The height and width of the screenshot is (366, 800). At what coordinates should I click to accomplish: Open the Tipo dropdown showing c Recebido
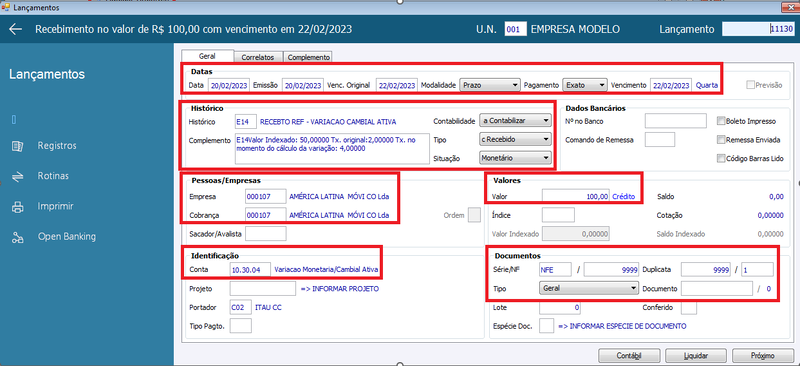(x=515, y=139)
